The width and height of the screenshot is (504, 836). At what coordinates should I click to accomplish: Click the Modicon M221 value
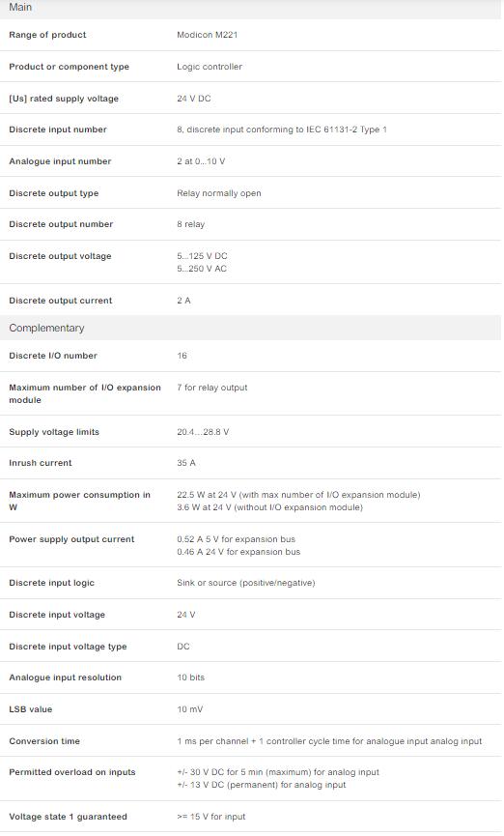(x=208, y=35)
